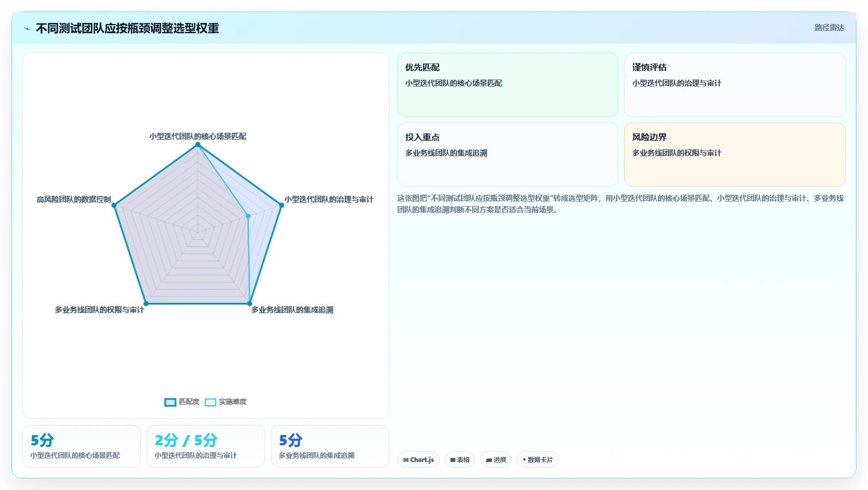868x490 pixels.
Task: Click the 匹配度 legend label
Action: coord(189,402)
